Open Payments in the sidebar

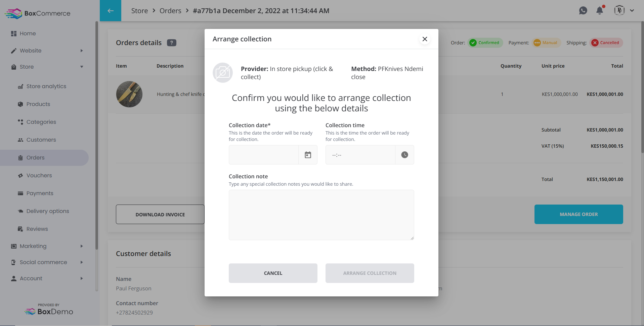[40, 193]
